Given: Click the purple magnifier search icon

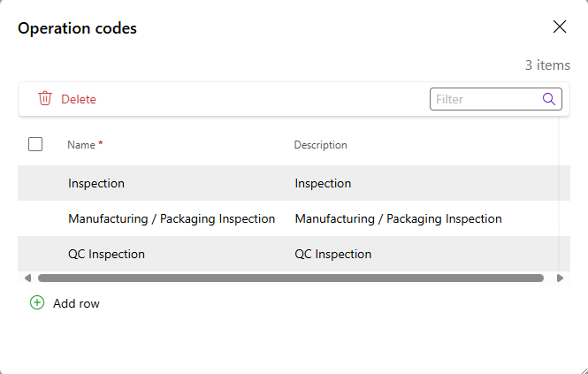Looking at the screenshot, I should click(548, 99).
